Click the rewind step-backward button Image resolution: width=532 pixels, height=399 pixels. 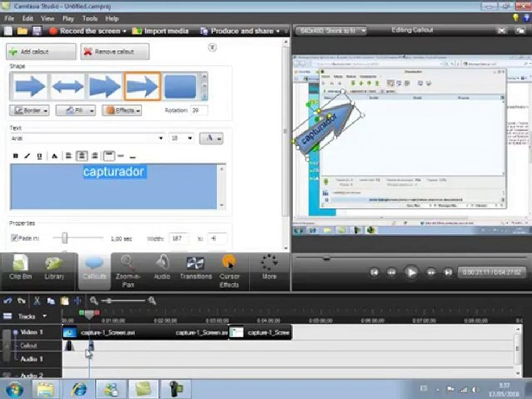392,273
